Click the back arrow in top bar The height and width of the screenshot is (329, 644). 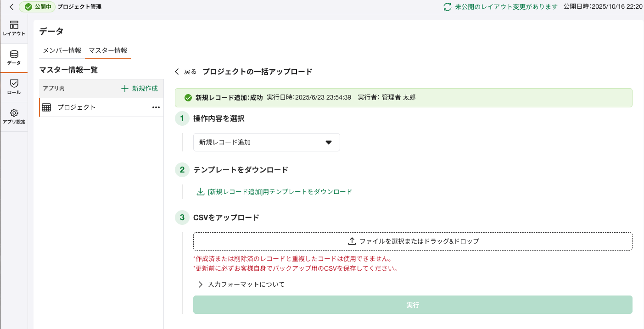point(11,7)
